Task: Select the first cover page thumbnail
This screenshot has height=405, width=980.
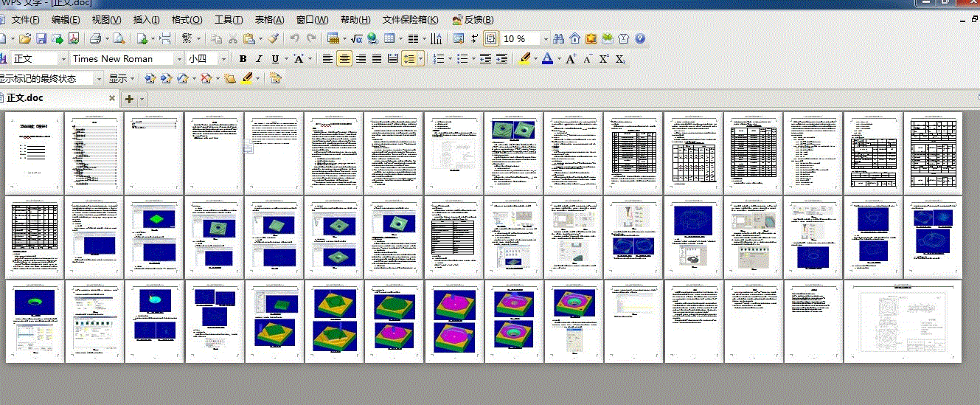Action: [33, 153]
